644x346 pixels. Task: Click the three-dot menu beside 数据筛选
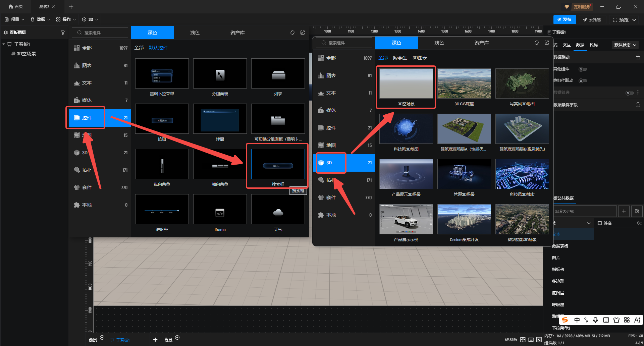tap(638, 92)
